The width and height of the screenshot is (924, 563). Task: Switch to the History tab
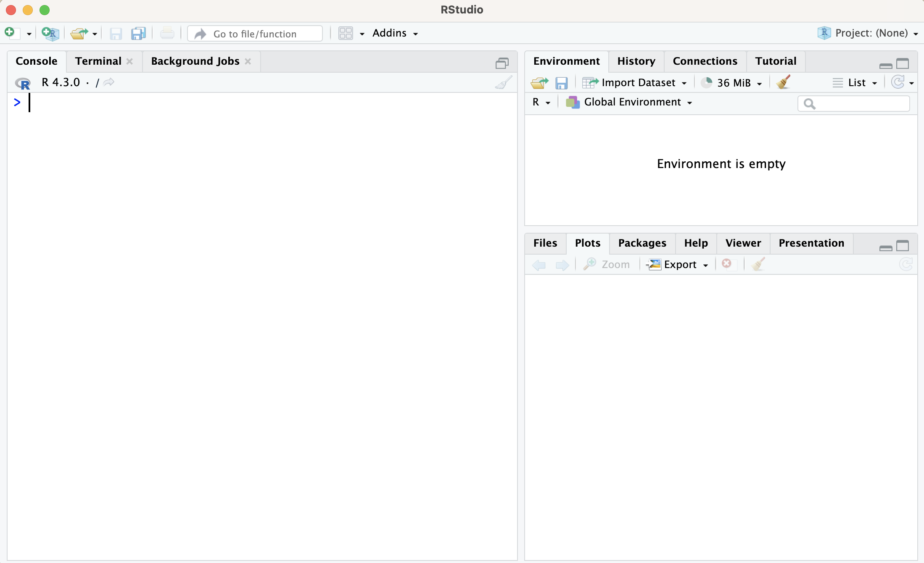(636, 61)
